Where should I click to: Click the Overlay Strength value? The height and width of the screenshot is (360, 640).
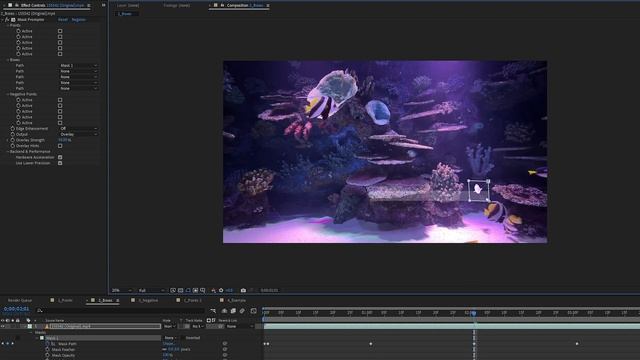pos(64,140)
